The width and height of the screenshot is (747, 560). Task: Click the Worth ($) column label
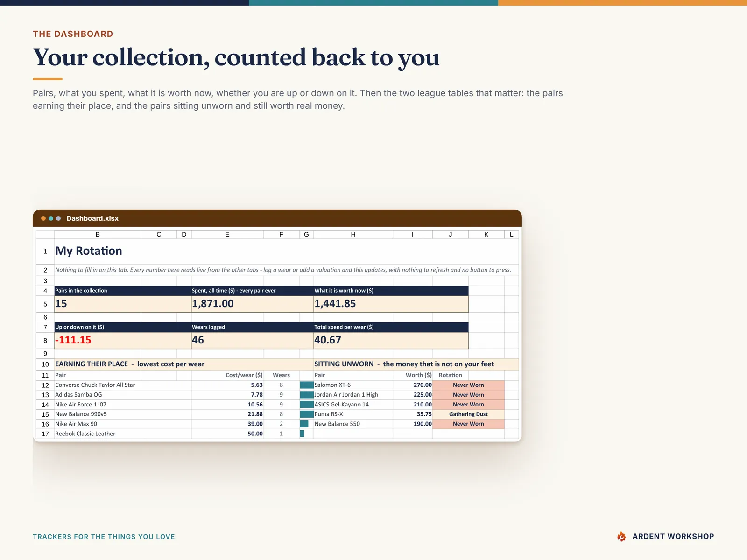419,375
